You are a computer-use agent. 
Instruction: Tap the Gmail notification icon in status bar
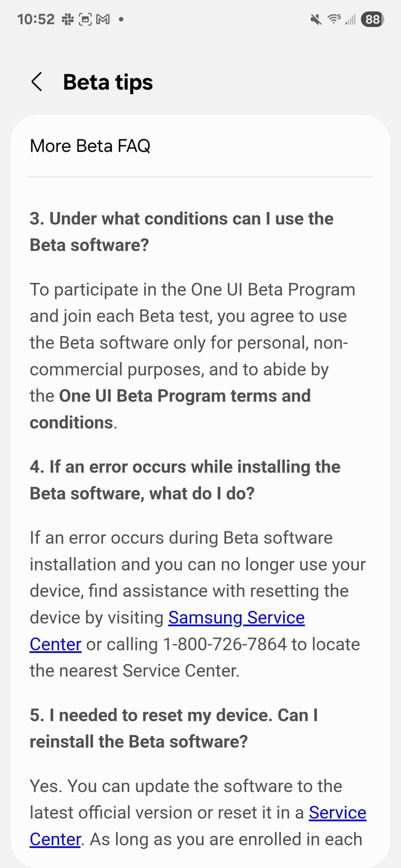click(x=103, y=20)
